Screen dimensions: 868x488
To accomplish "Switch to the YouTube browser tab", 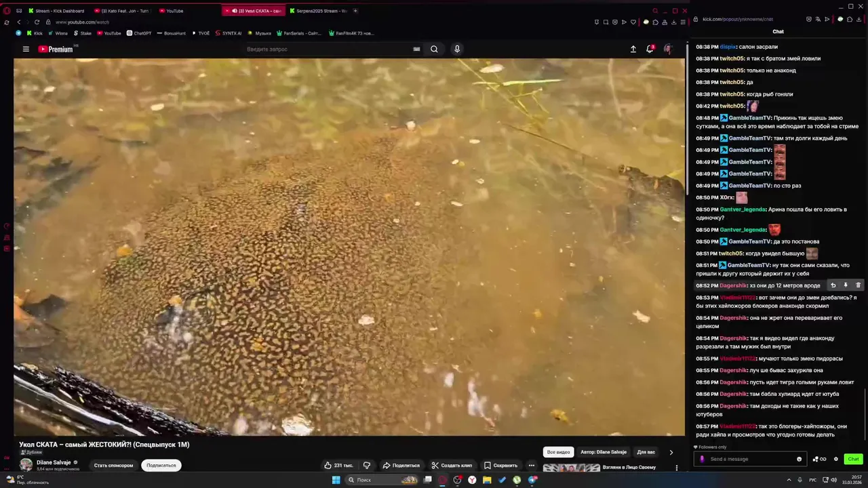I will point(172,11).
